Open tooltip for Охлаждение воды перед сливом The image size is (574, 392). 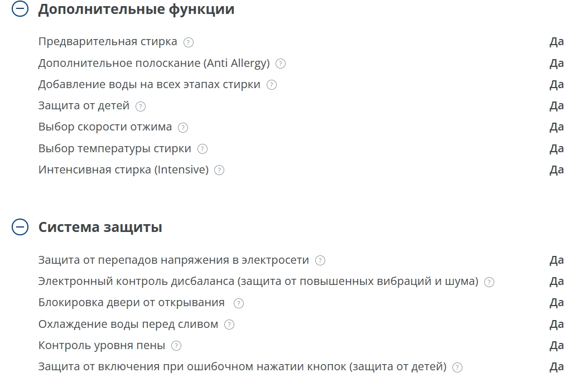pos(229,325)
